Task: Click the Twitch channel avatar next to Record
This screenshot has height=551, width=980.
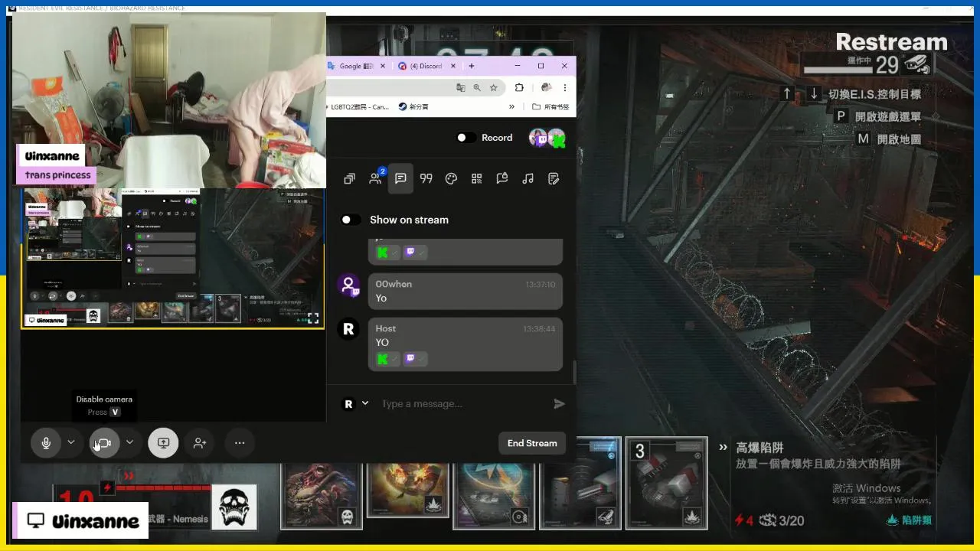Action: point(539,139)
